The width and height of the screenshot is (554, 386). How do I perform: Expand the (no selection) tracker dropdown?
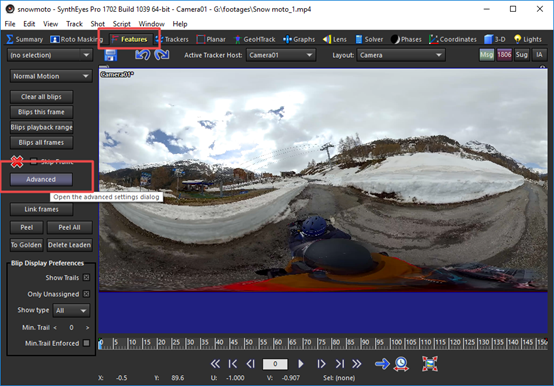tap(50, 55)
